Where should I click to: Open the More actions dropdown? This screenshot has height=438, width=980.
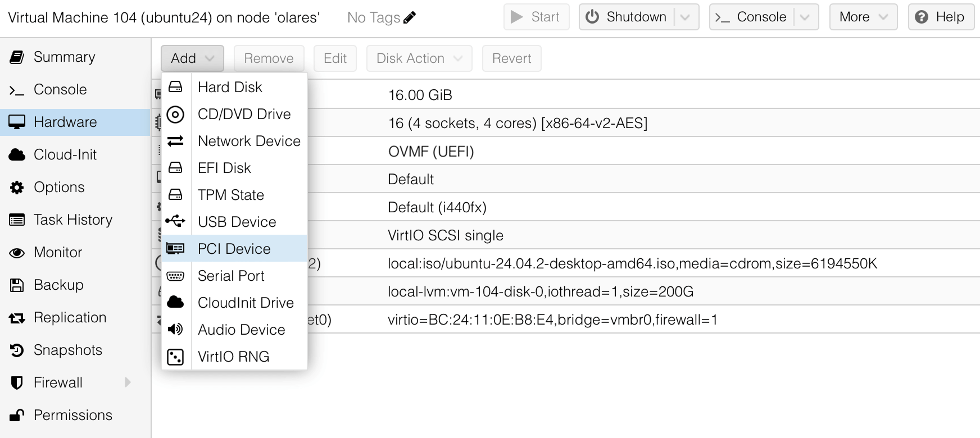coord(863,17)
